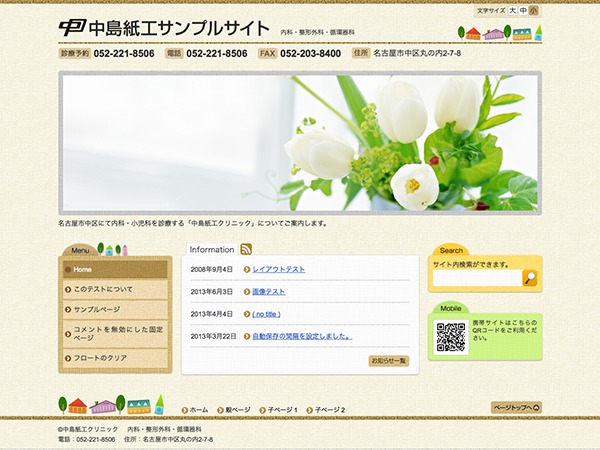The image size is (600, 450).
Task: Click the arrow bullet beside 画像テスト
Action: click(247, 292)
